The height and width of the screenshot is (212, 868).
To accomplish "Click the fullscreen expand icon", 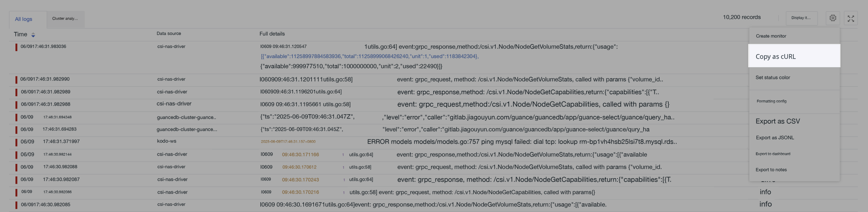I will (x=851, y=18).
